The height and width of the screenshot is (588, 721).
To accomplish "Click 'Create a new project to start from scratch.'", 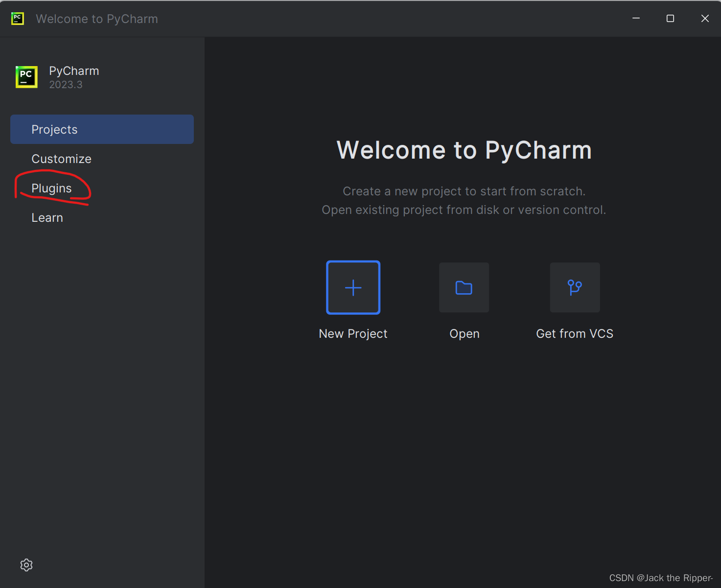I will [464, 191].
